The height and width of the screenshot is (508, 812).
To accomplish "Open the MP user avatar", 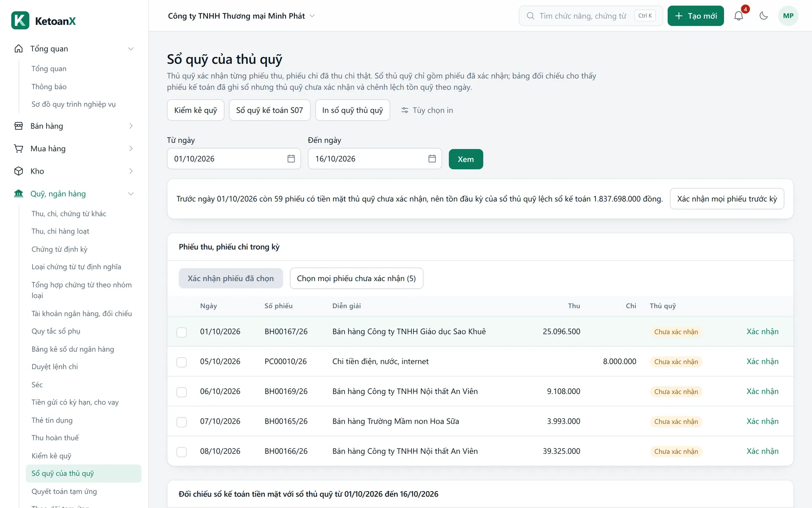I will click(788, 16).
